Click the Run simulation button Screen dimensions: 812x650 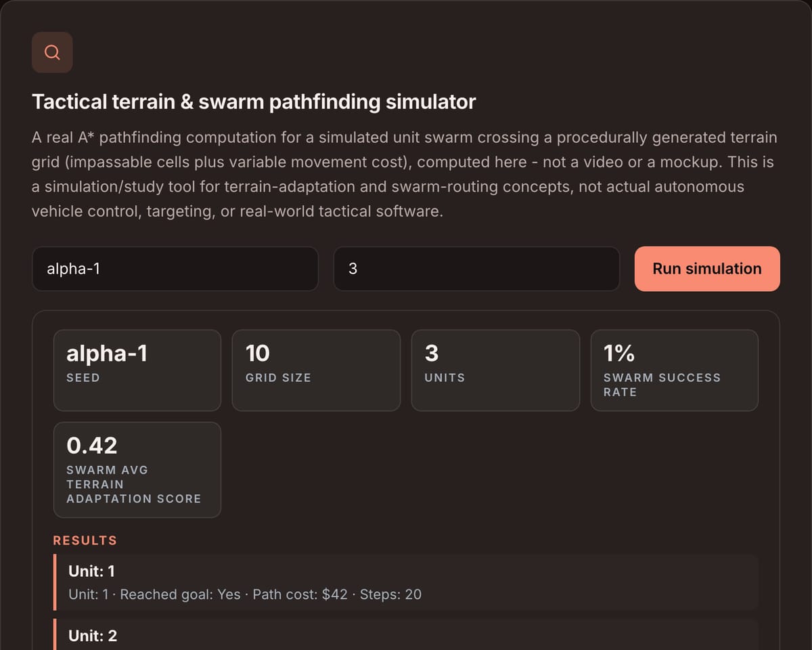pyautogui.click(x=707, y=269)
